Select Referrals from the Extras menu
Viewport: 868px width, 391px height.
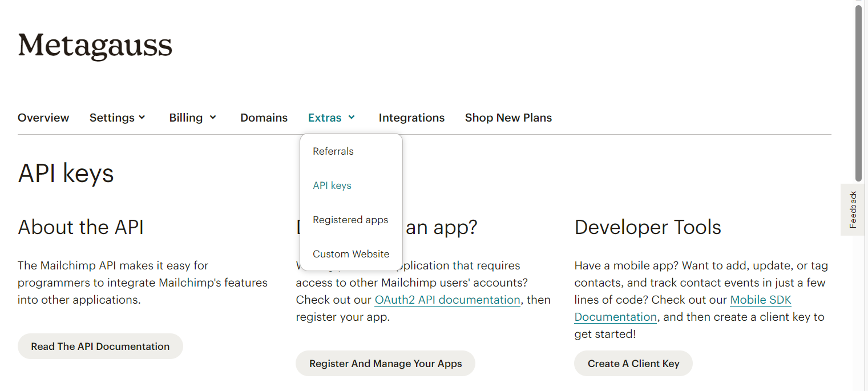[x=333, y=151]
